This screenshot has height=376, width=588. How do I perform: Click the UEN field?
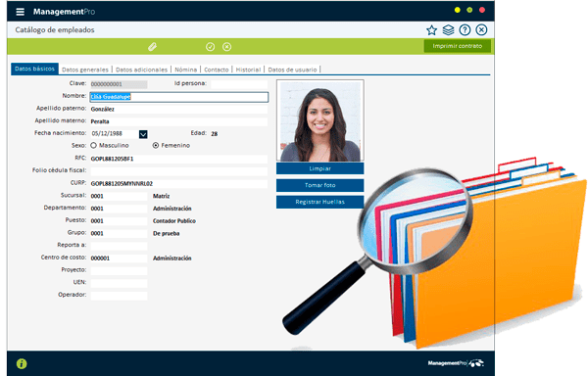[x=119, y=283]
